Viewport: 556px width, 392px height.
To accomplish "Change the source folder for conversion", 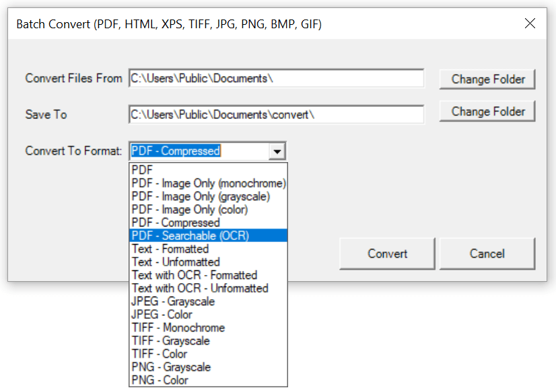I will (487, 79).
